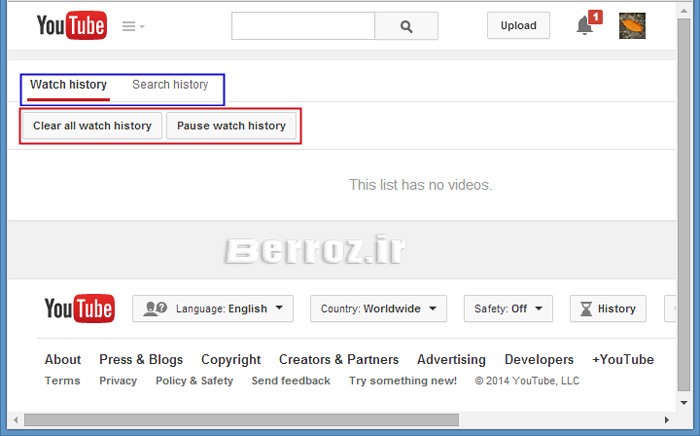Screen dimensions: 700x436
Task: Select the Watch history tab
Action: click(68, 85)
